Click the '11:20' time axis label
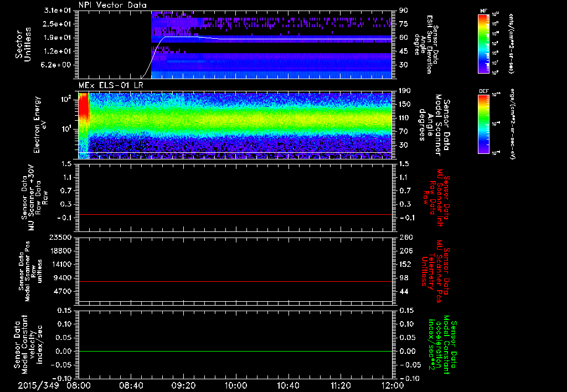Viewport: 567px width, 392px height. [x=341, y=385]
